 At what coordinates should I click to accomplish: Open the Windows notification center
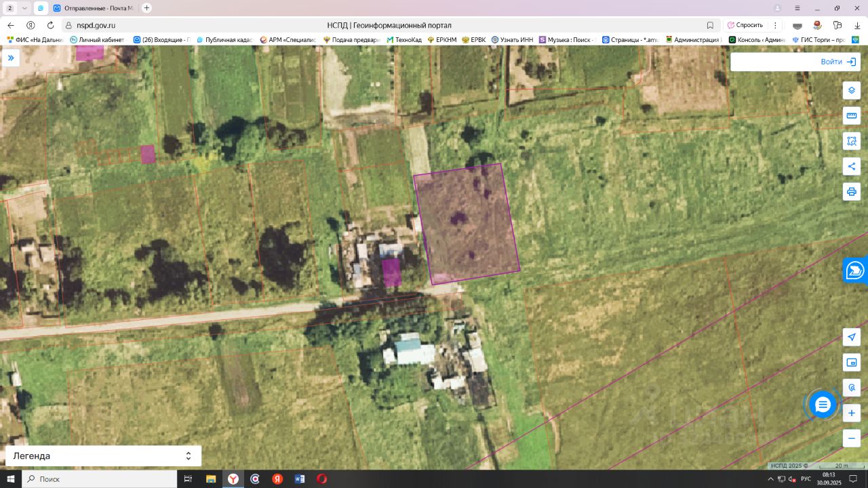[854, 479]
